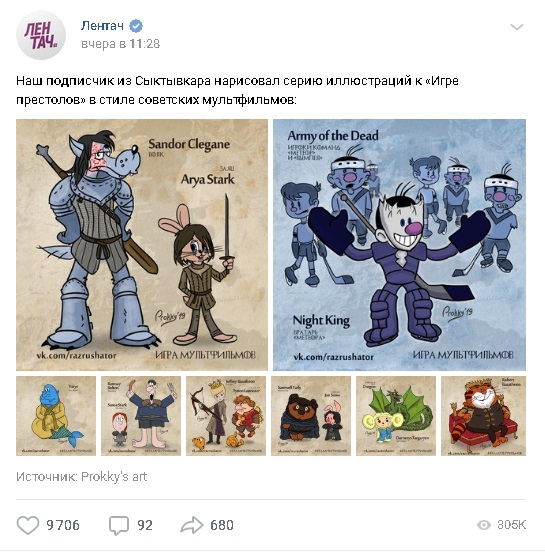Expand post options chevron menu
Viewport: 545px width, 553px height.
click(517, 27)
